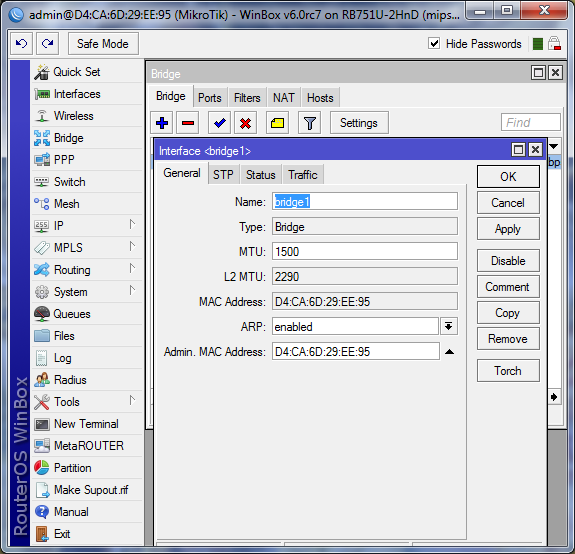This screenshot has width=575, height=554.
Task: Click the green load indicator
Action: tap(538, 44)
